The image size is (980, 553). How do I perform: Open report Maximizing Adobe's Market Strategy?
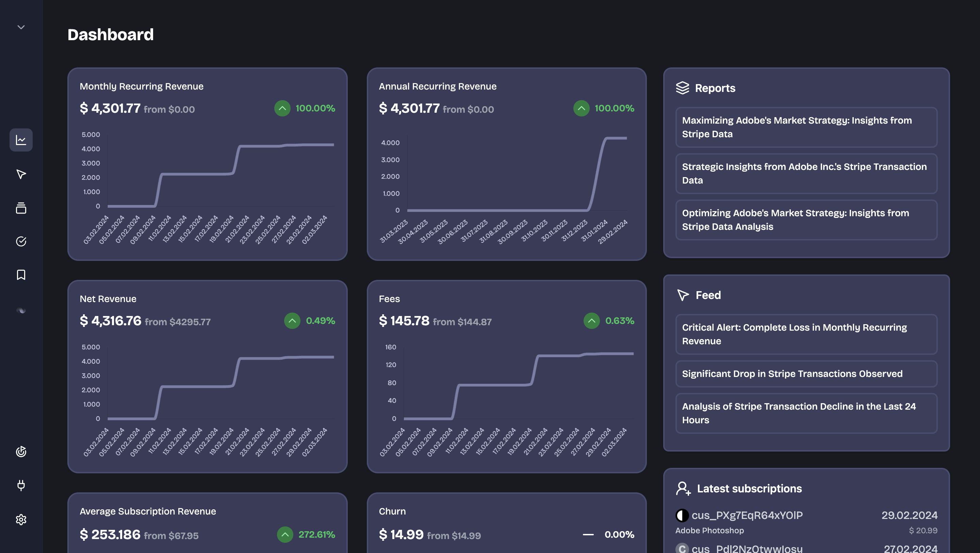pos(806,127)
